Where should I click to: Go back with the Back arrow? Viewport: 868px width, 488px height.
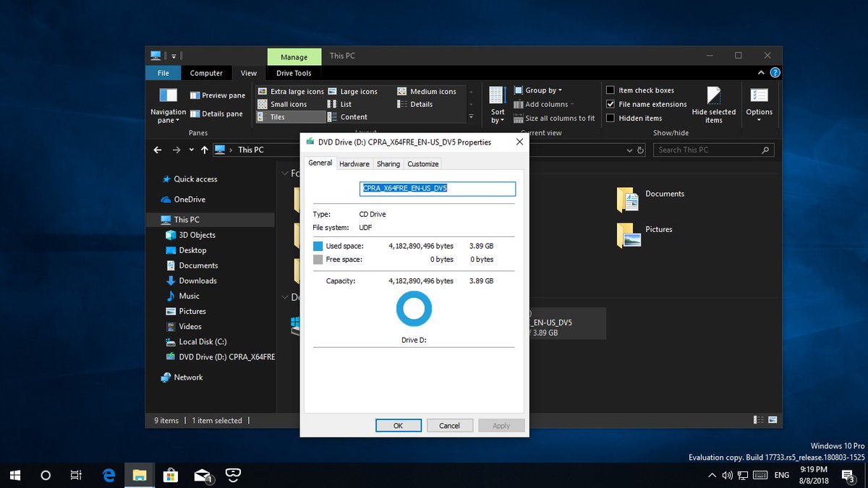(158, 150)
